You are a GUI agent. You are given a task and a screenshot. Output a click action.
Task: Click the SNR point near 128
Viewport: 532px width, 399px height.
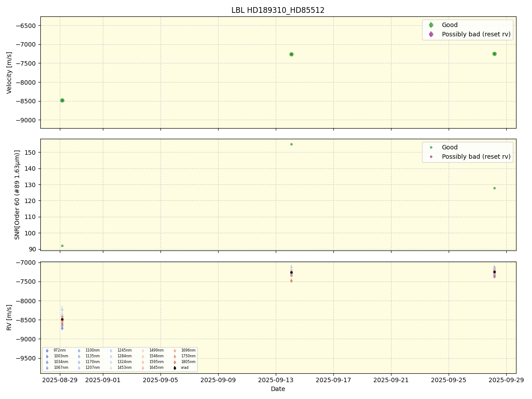tap(494, 188)
